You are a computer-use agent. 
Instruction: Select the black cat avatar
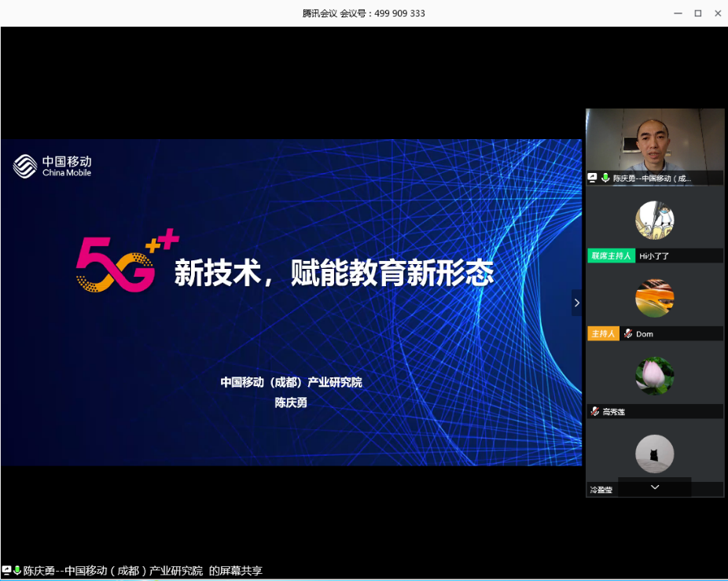655,454
